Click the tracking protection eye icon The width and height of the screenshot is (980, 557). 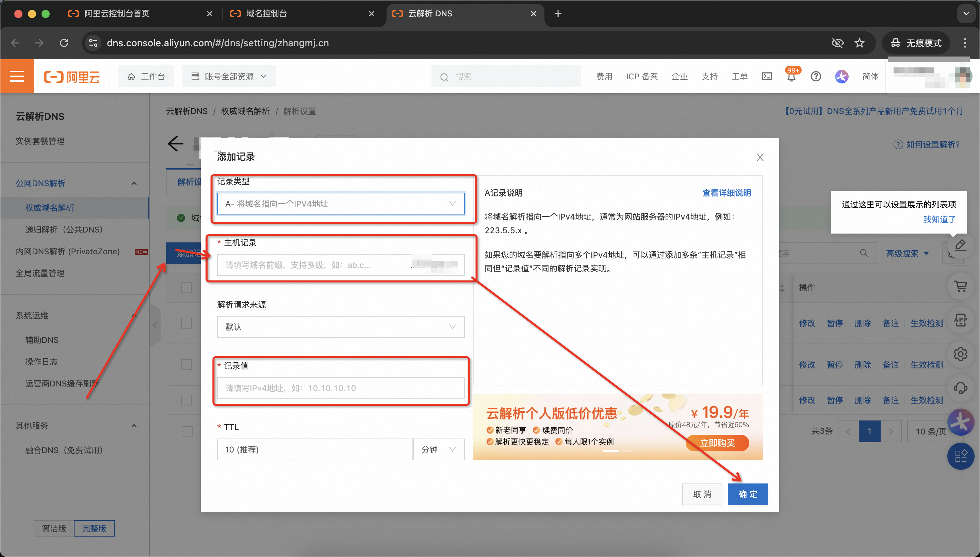[837, 43]
